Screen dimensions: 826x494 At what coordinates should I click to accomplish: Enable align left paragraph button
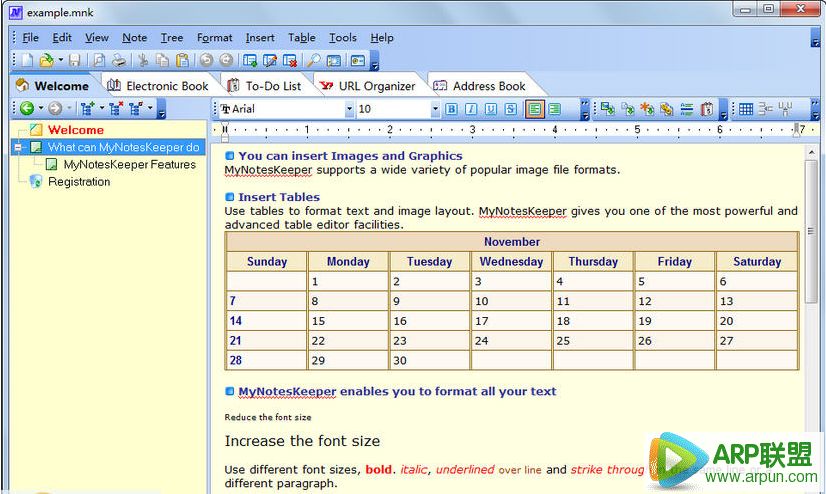535,109
